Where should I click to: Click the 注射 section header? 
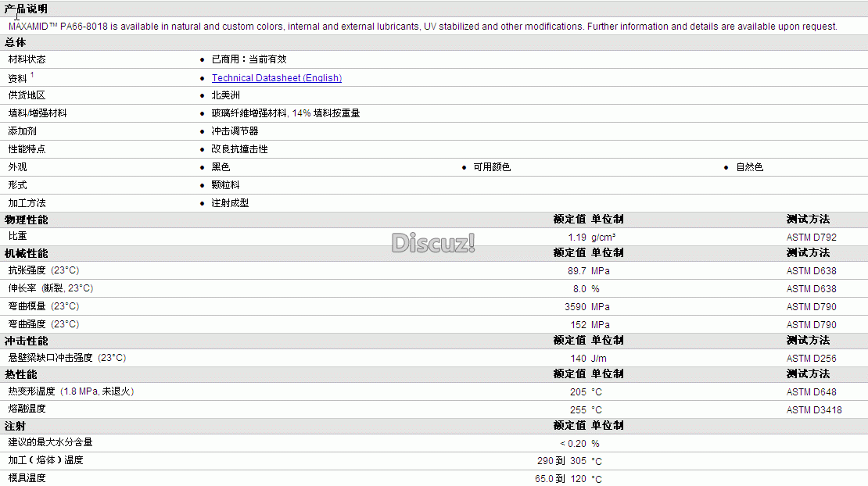(16, 427)
